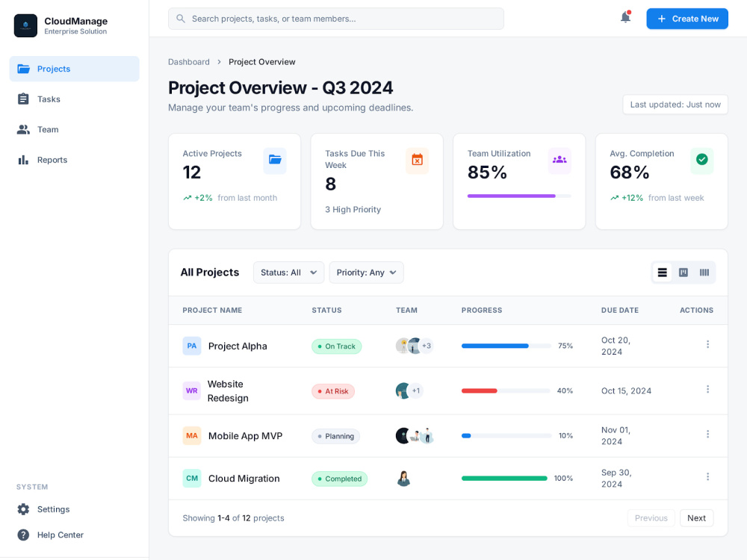
Task: Click the Tasks Due calendar icon
Action: click(x=418, y=160)
